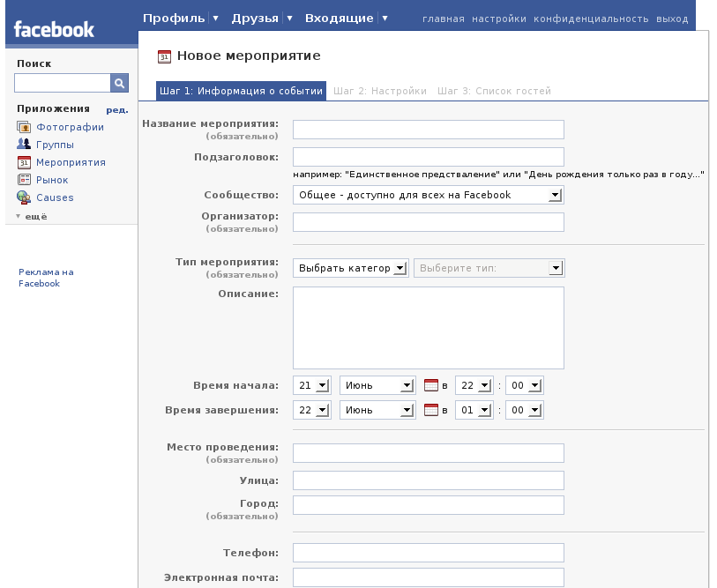The width and height of the screenshot is (717, 588).
Task: Click the Мероприятия calendar icon in sidebar
Action: (x=24, y=162)
